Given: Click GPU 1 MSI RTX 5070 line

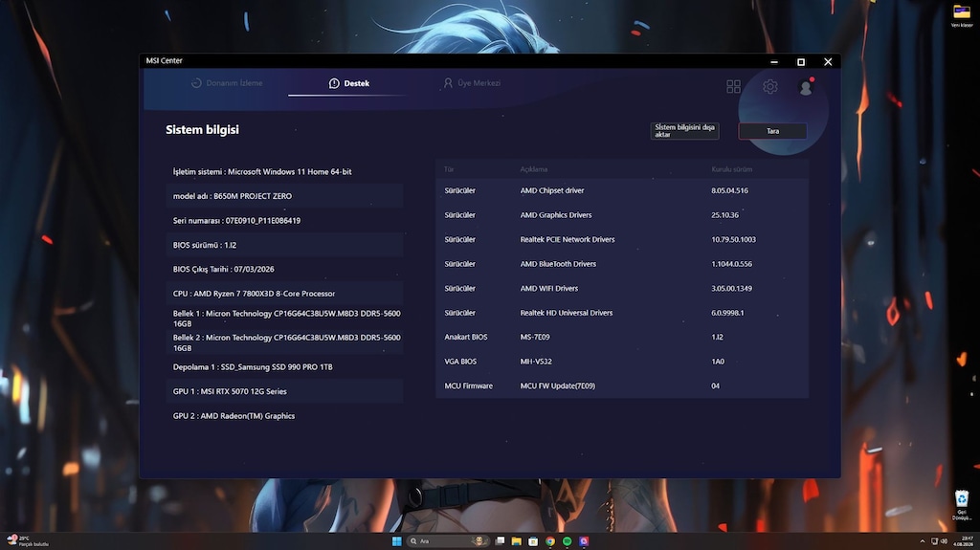Looking at the screenshot, I should pos(284,391).
